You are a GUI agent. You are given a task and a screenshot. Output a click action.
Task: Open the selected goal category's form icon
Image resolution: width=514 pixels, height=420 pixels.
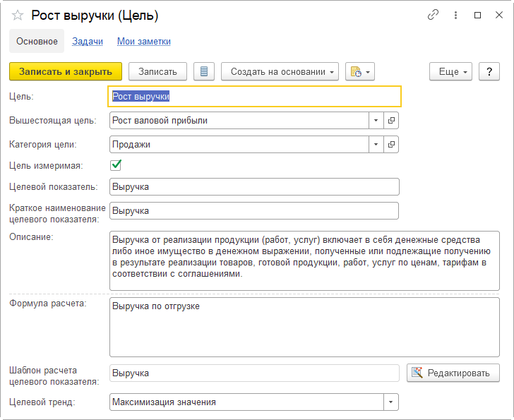(x=391, y=144)
